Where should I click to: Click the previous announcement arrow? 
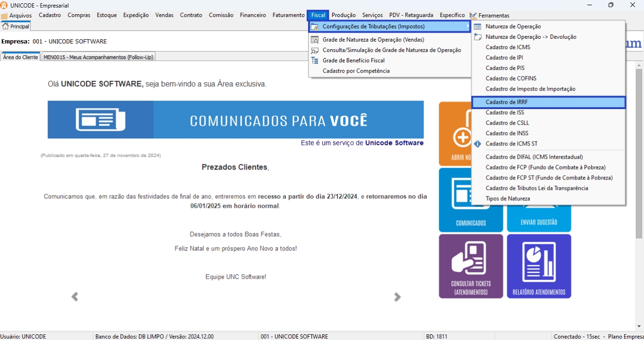click(x=75, y=297)
